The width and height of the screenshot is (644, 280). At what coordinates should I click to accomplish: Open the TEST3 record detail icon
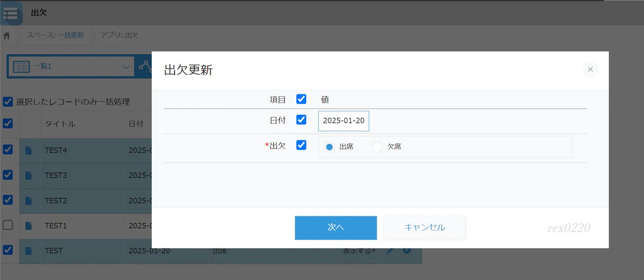(x=28, y=175)
